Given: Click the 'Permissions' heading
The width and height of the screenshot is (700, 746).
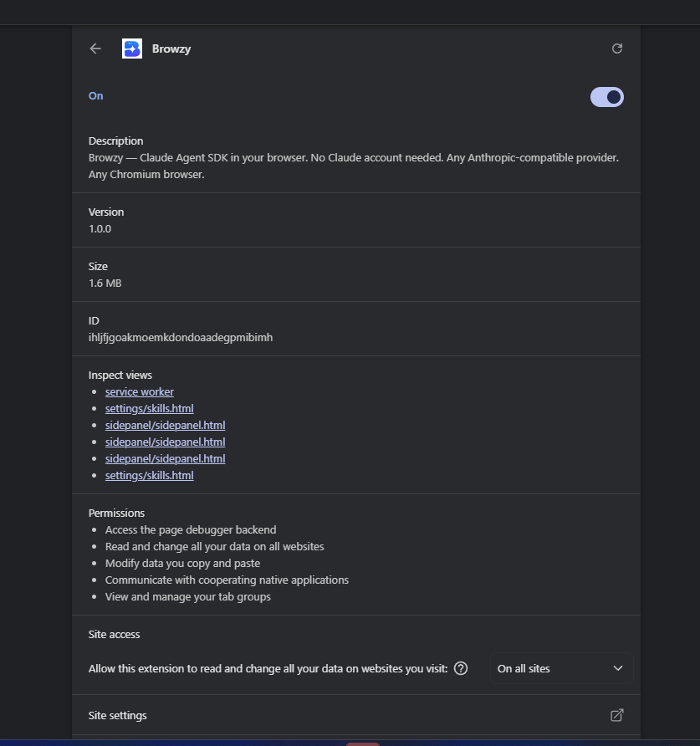Looking at the screenshot, I should click(116, 513).
